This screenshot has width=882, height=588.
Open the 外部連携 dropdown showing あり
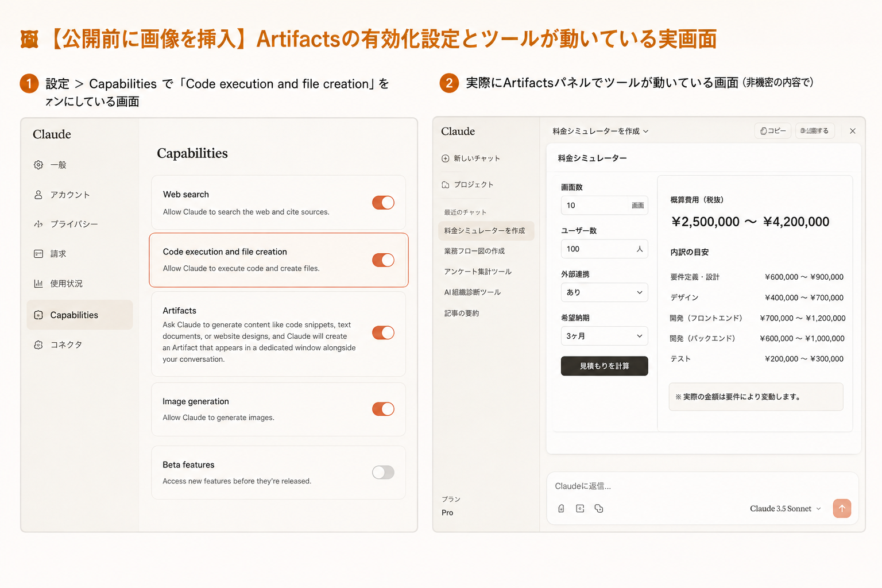(604, 292)
